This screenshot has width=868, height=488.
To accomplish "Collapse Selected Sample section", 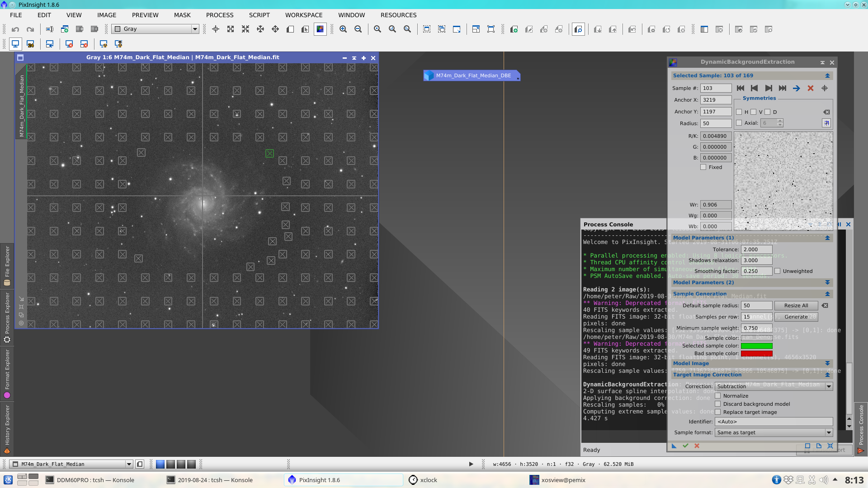I will tap(827, 75).
